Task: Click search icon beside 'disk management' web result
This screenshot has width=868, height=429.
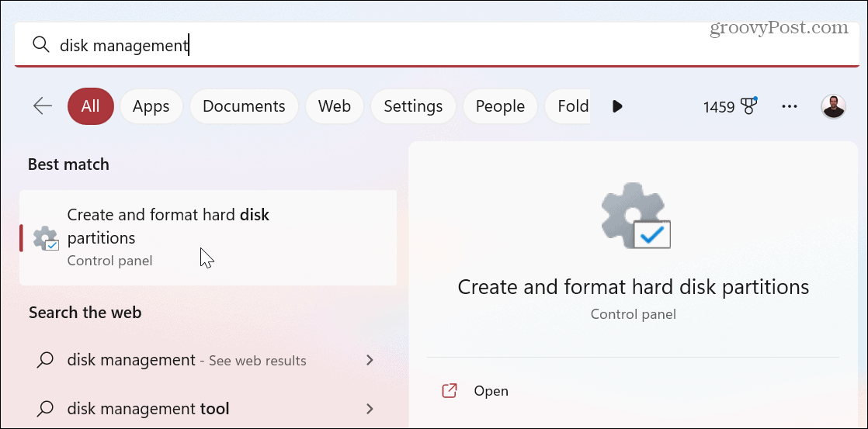Action: pos(45,361)
